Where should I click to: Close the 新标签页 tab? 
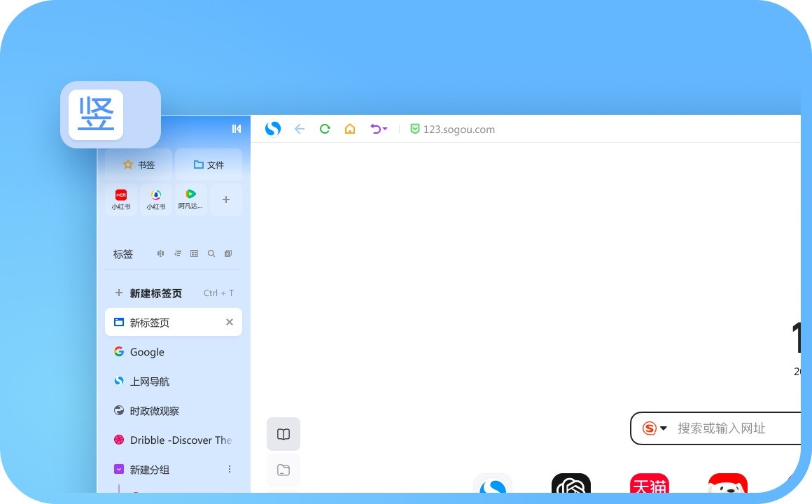click(x=230, y=322)
